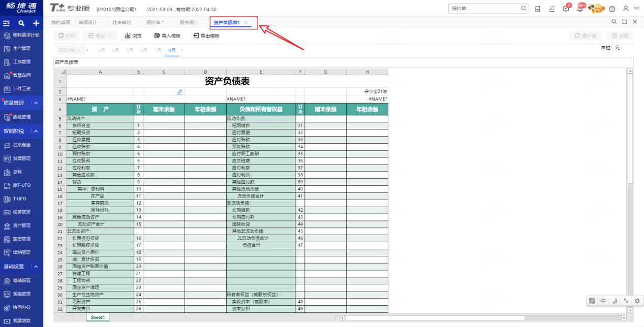Screen dimensions: 644x327
Task: Click the 资产负债表 formula bar field
Action: (344, 62)
